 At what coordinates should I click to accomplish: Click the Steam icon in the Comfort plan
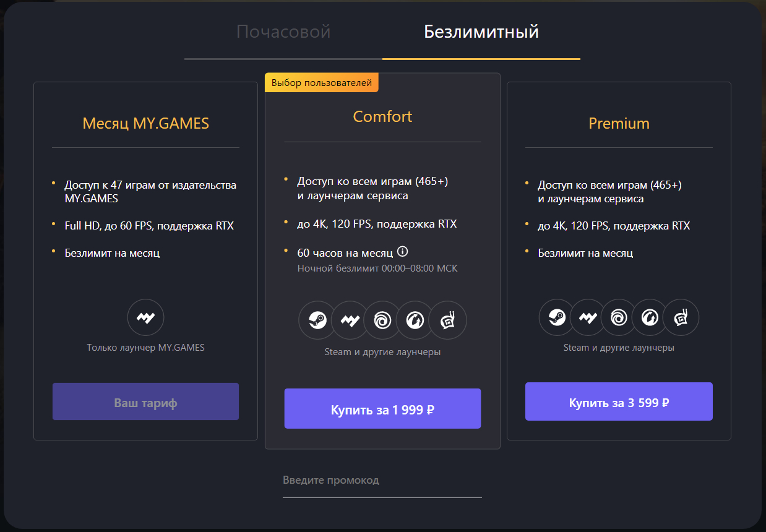point(317,320)
